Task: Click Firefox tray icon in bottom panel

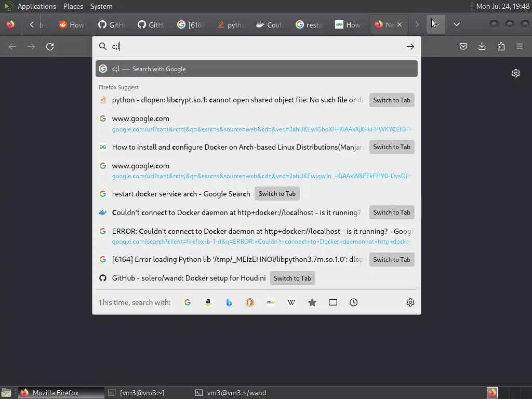Action: click(x=492, y=393)
